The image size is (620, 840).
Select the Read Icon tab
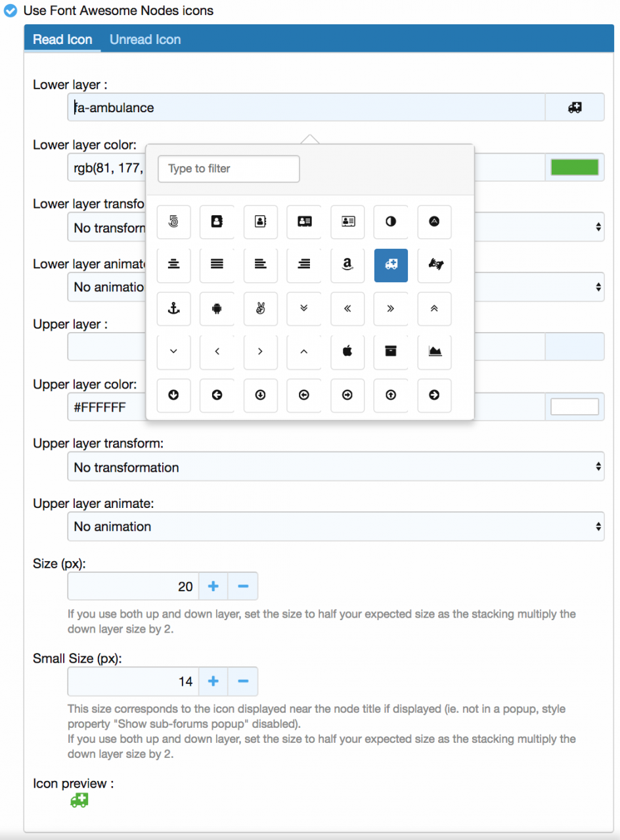click(62, 39)
